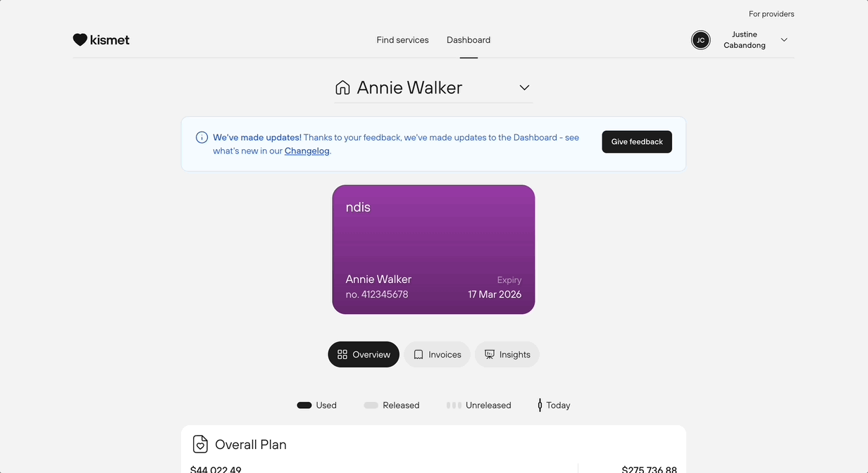
Task: Follow the For providers link
Action: (x=771, y=14)
